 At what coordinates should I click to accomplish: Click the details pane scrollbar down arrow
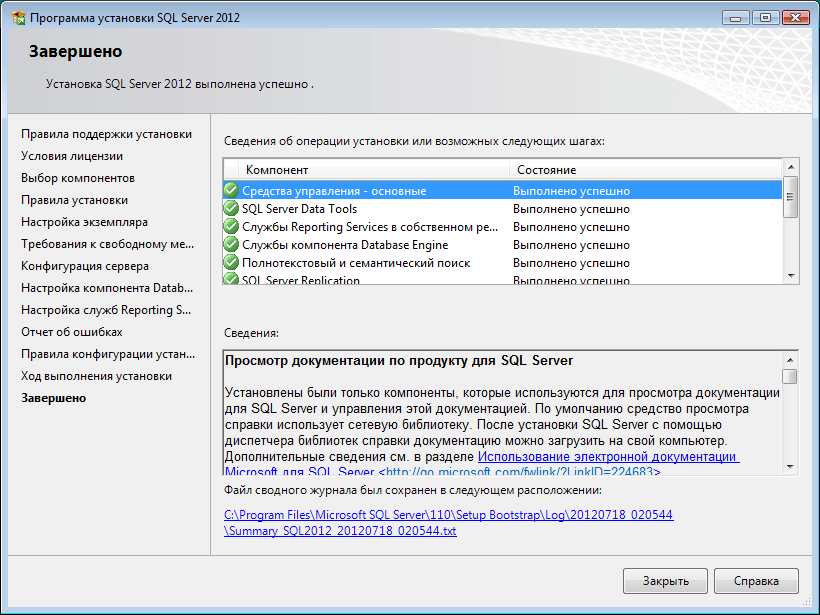point(790,465)
